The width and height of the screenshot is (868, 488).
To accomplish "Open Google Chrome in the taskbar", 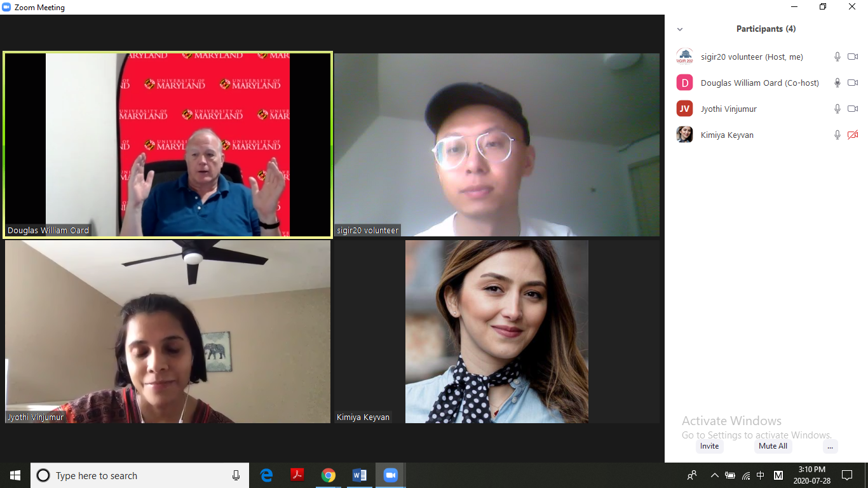I will [328, 475].
